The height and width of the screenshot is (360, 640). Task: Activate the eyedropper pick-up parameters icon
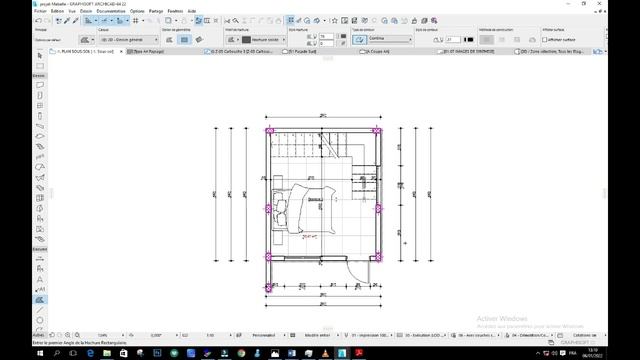tap(67, 20)
